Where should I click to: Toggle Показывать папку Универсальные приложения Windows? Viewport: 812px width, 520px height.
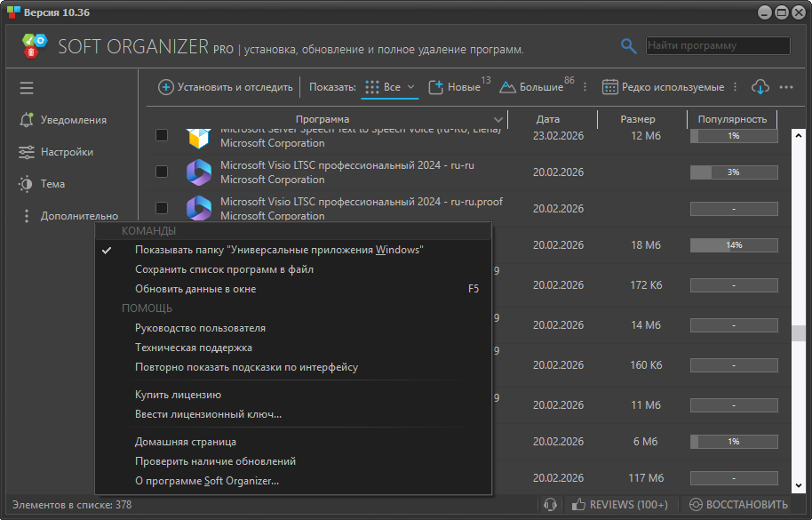point(293,250)
